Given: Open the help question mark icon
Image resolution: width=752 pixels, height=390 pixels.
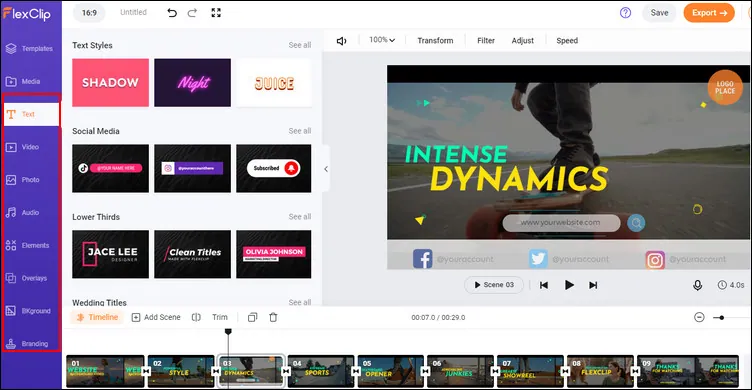Looking at the screenshot, I should pos(625,13).
